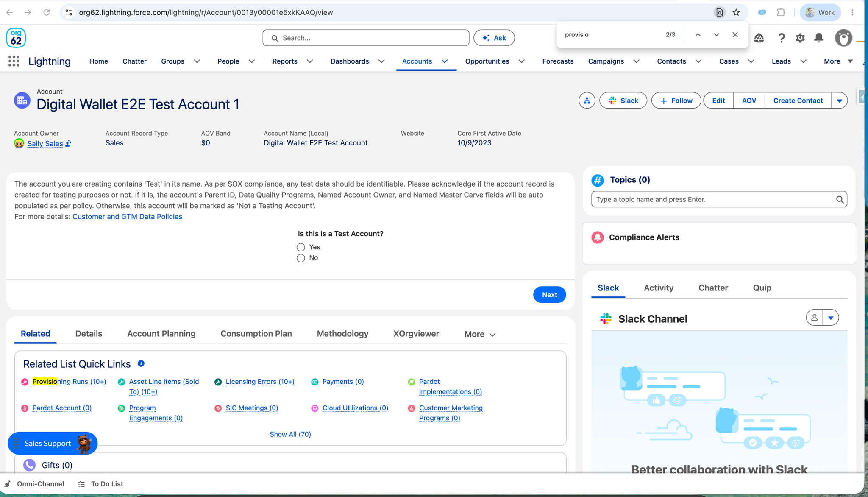The width and height of the screenshot is (868, 497).
Task: Open the browser Extensions puzzle icon
Action: coord(781,12)
